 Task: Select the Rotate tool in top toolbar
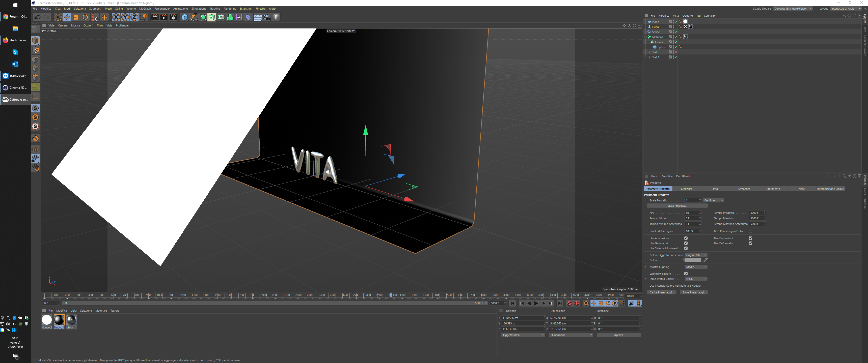click(x=85, y=17)
